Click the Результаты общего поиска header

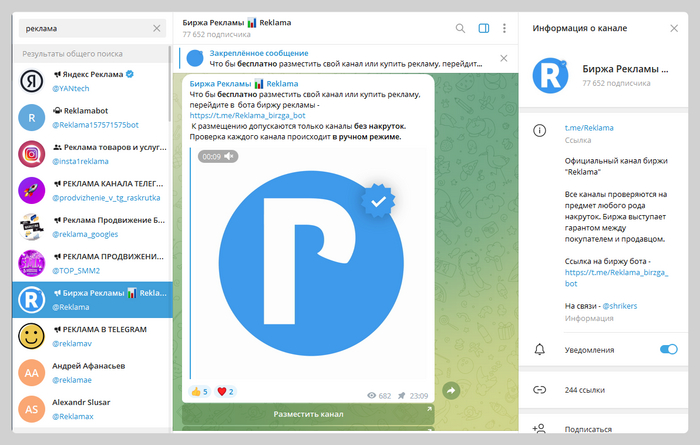click(72, 54)
